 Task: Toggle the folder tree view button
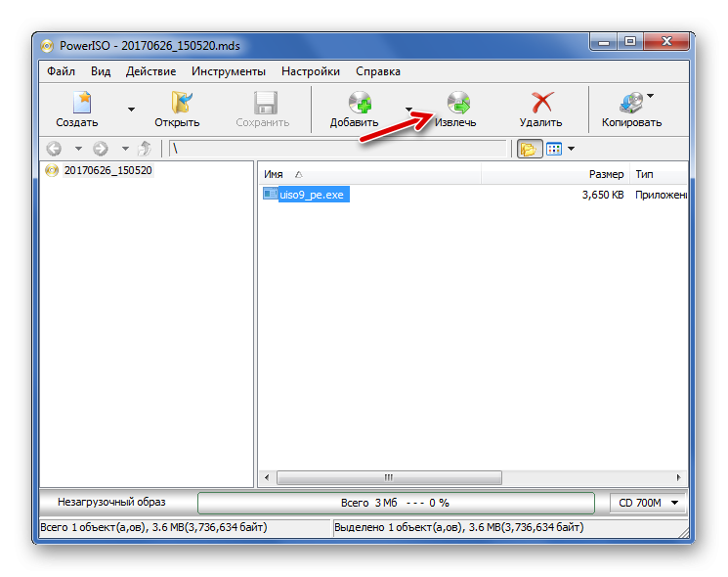tap(529, 149)
